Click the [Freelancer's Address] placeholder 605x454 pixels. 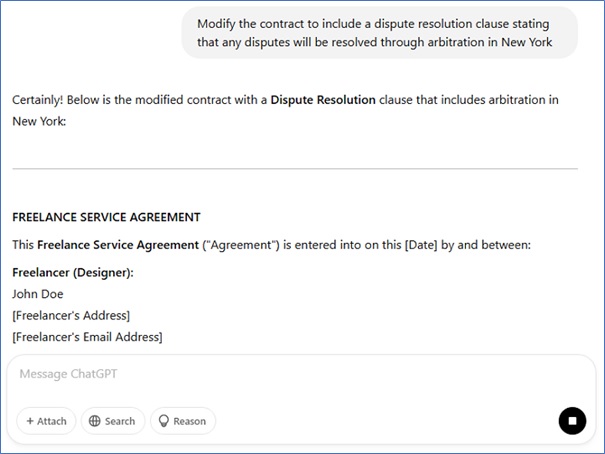(71, 316)
